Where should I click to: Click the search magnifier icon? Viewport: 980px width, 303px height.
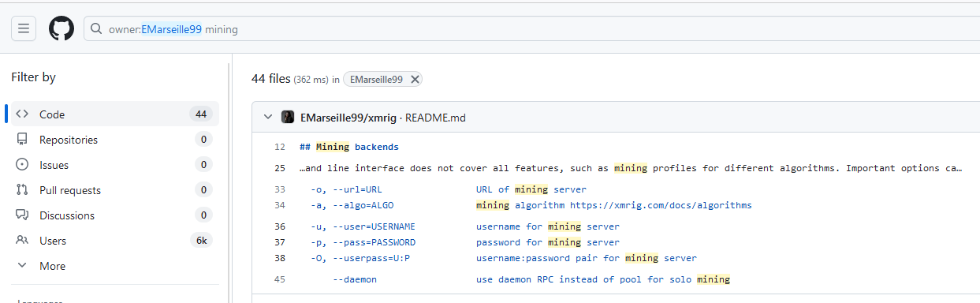(96, 29)
